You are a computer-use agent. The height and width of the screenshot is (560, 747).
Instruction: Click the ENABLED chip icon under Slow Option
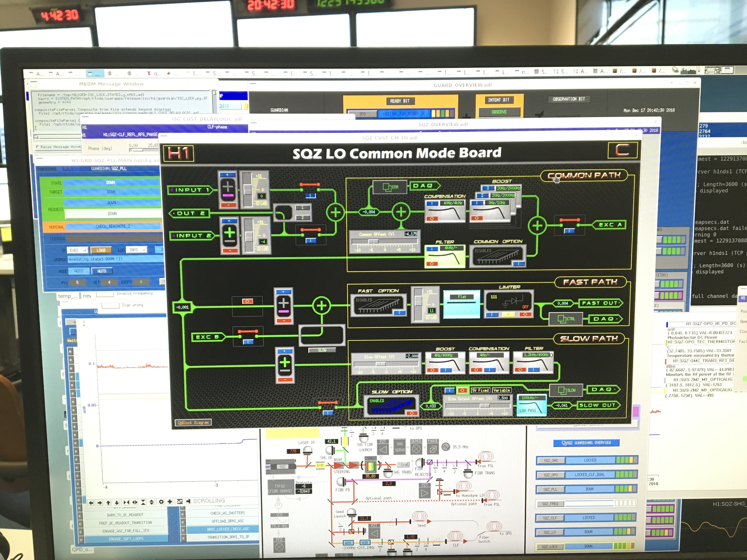tap(392, 406)
